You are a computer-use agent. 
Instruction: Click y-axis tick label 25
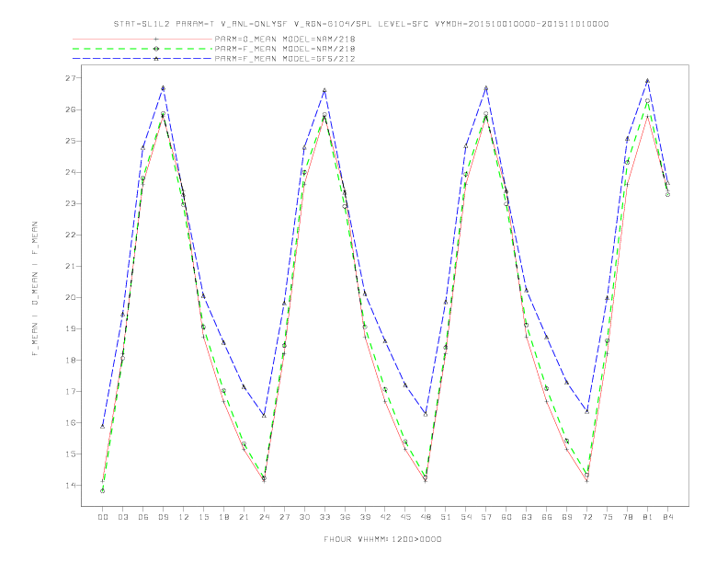point(70,142)
